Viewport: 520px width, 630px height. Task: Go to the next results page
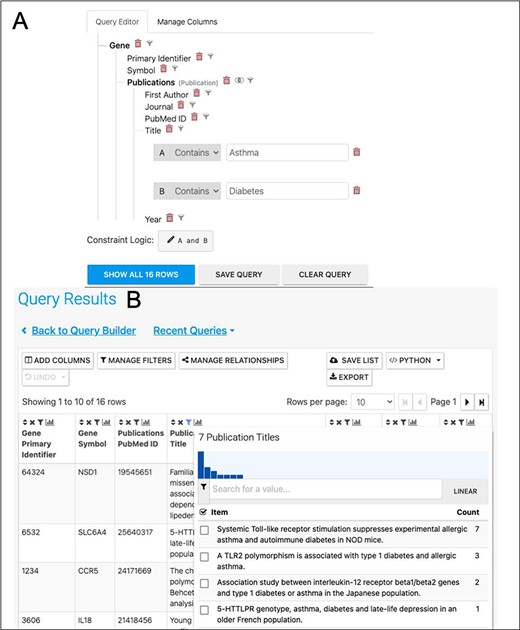(467, 402)
